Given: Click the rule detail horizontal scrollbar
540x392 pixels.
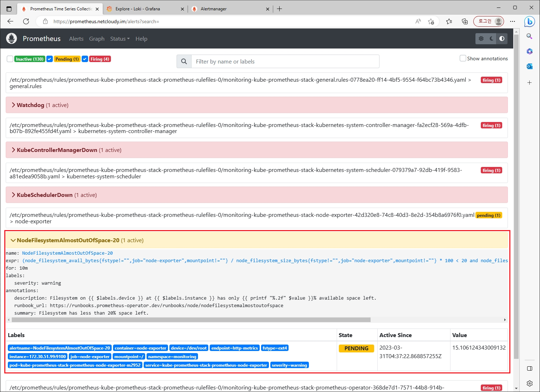Looking at the screenshot, I should (x=191, y=320).
